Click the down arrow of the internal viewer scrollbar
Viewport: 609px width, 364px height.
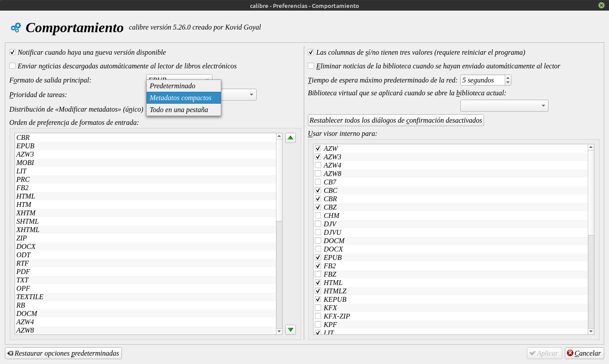coord(591,331)
